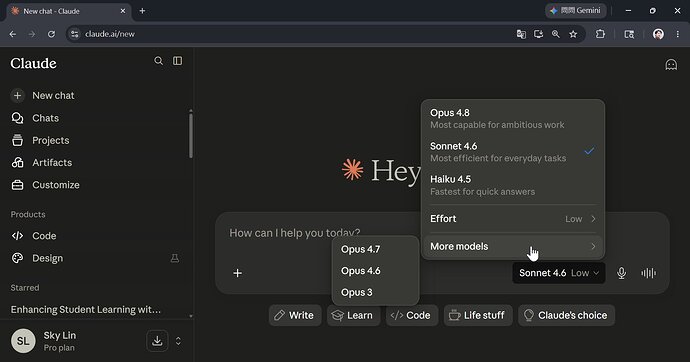Bookmark this page with star icon

click(573, 34)
